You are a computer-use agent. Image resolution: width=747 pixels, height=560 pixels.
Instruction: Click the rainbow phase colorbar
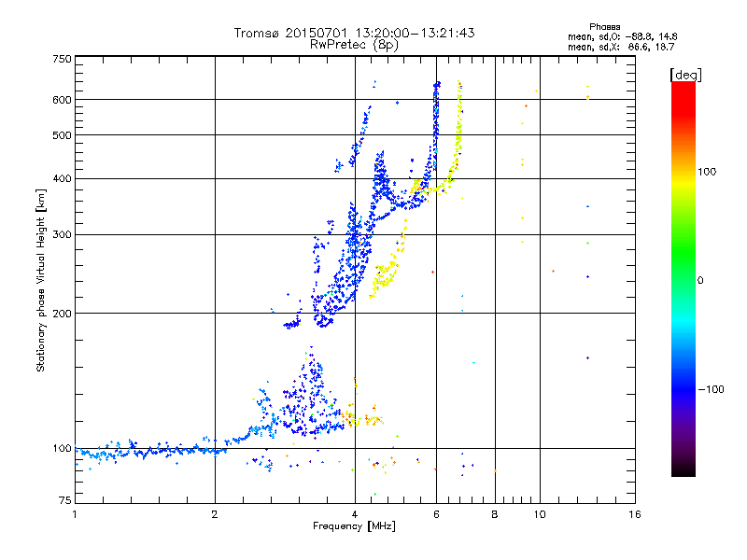point(684,278)
